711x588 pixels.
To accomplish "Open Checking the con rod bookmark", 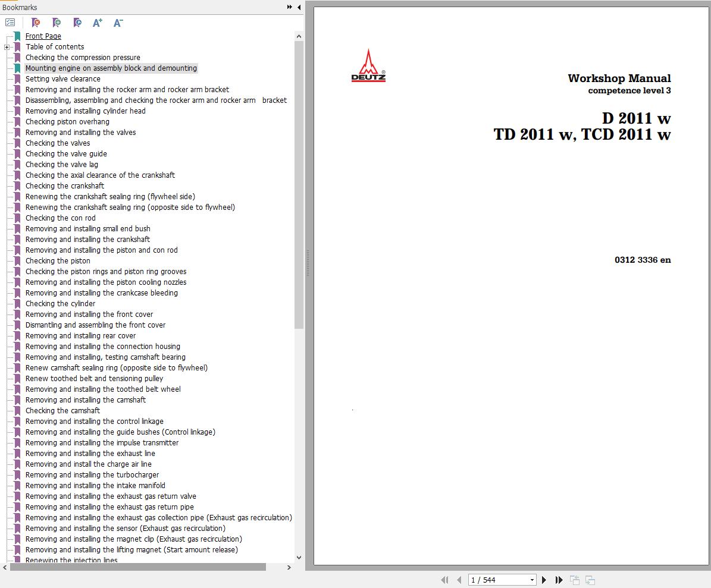I will click(60, 218).
